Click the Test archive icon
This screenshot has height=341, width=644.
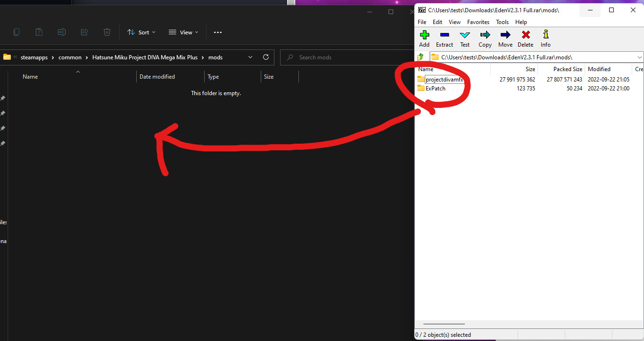point(465,35)
